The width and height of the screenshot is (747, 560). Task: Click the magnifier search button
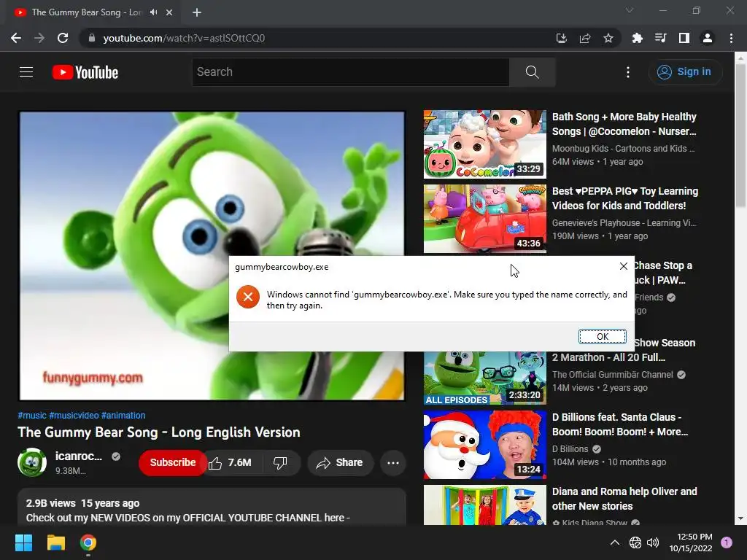[532, 72]
